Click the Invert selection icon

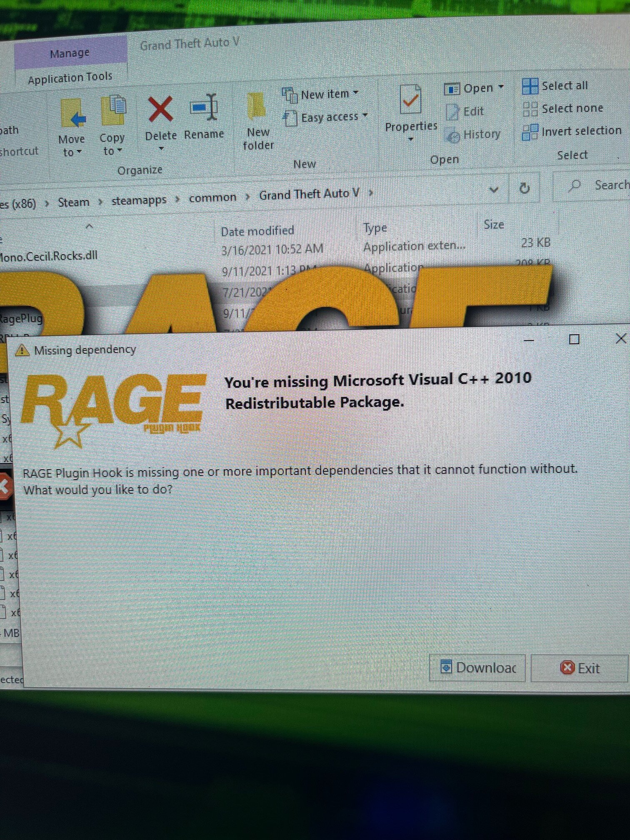[530, 132]
